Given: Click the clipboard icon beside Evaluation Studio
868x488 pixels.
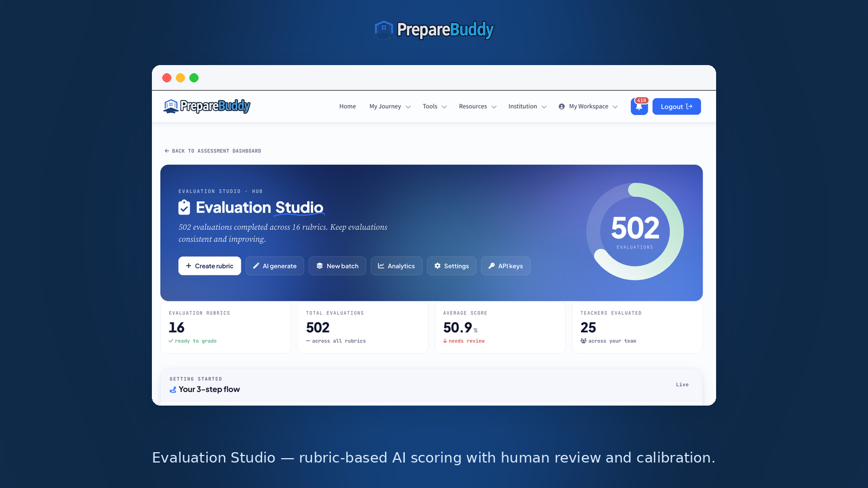Looking at the screenshot, I should pos(184,207).
